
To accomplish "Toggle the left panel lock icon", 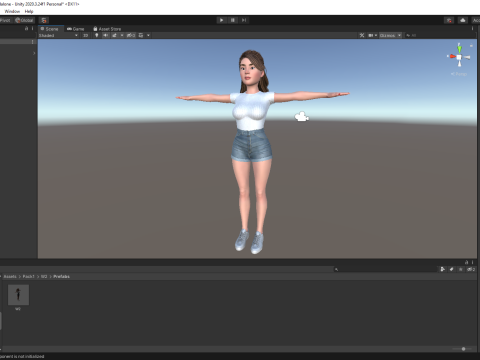I will (26, 29).
